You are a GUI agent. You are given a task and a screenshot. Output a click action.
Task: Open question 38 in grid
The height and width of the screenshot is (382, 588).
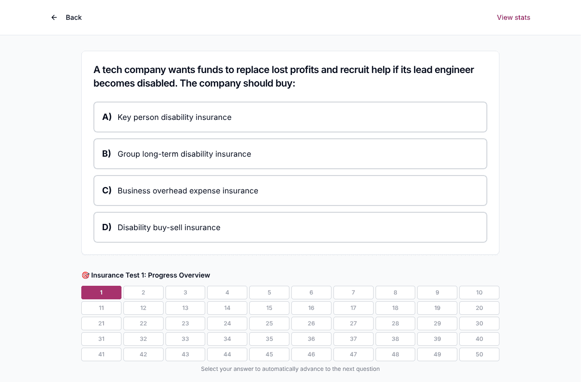point(395,339)
